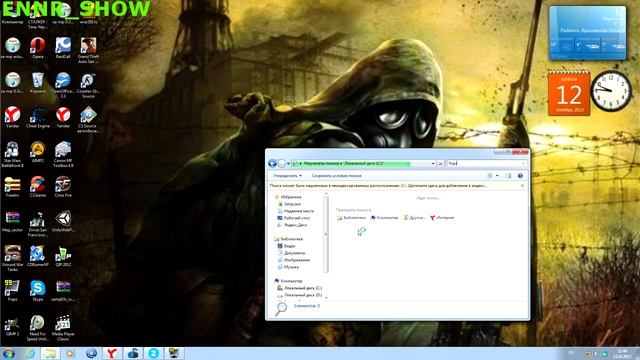The image size is (640, 360).
Task: Select the CCleaner desktop shortcut
Action: pos(38,187)
